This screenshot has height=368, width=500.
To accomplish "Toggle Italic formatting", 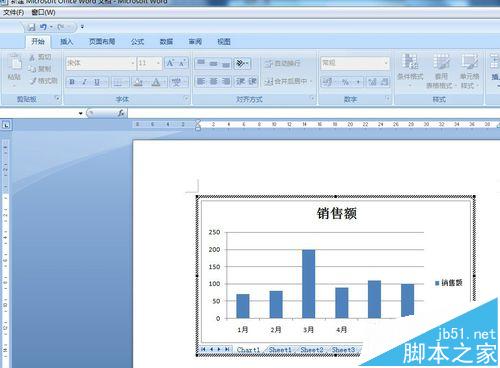I will coord(84,82).
